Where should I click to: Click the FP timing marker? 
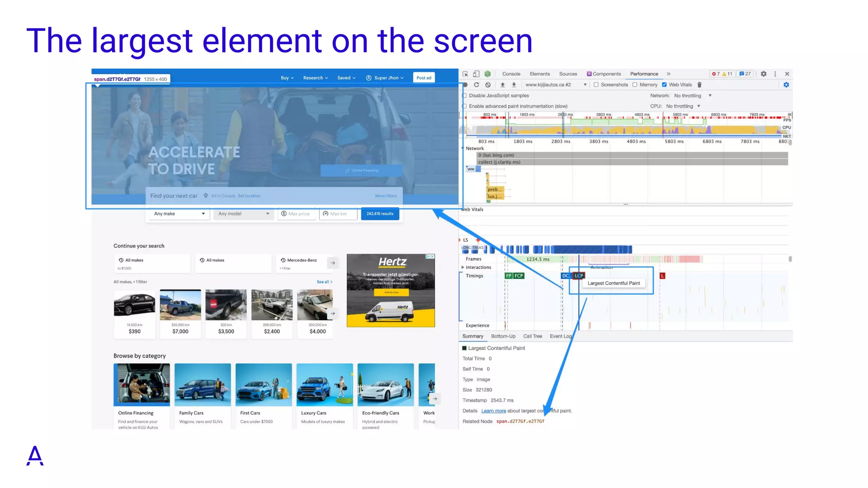509,276
